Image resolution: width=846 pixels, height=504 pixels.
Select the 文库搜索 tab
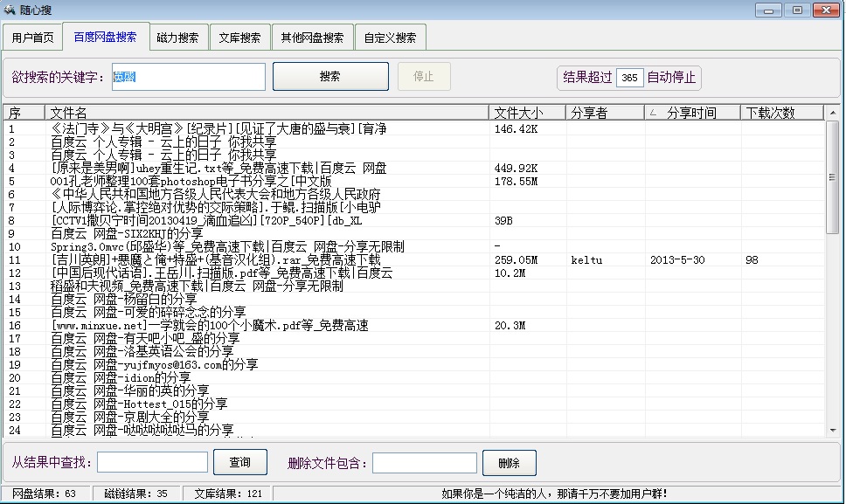(239, 38)
